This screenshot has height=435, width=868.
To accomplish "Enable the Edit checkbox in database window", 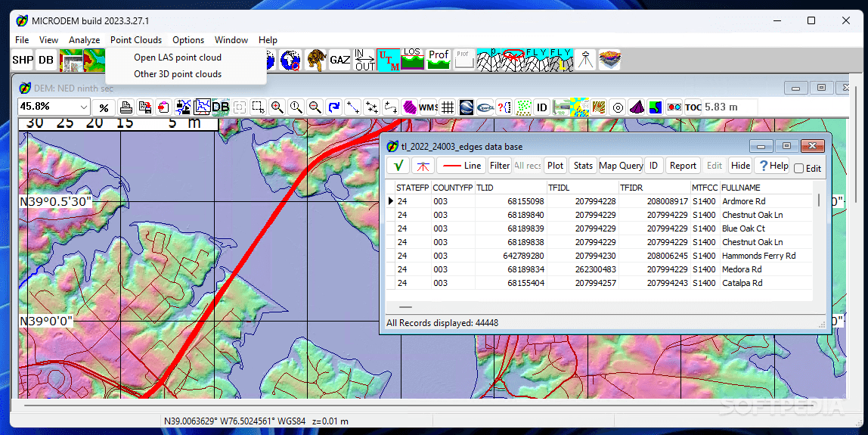I will point(798,169).
